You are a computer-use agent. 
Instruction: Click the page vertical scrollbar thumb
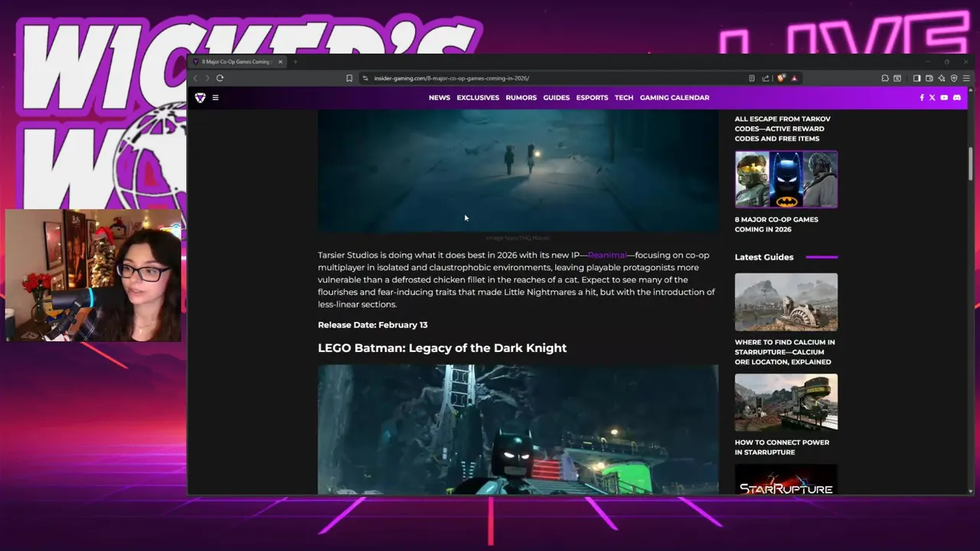[971, 164]
